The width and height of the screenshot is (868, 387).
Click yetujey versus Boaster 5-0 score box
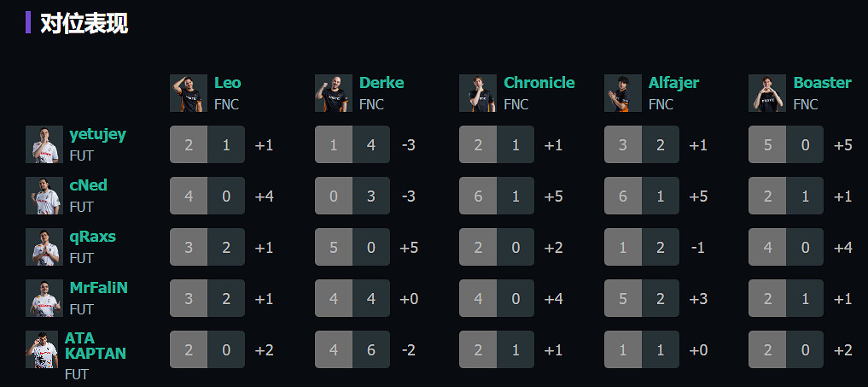pos(786,144)
